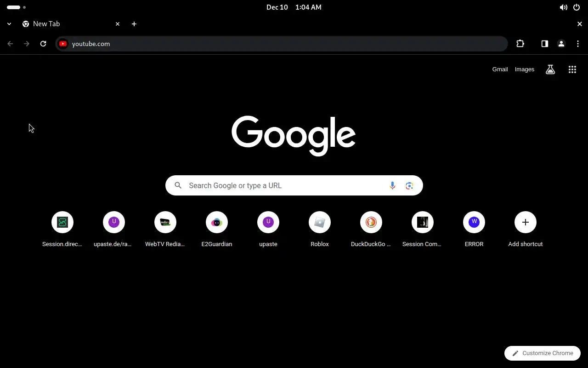Expand the tab search dropdown arrow
Screen dimensions: 588x368
tap(9, 24)
